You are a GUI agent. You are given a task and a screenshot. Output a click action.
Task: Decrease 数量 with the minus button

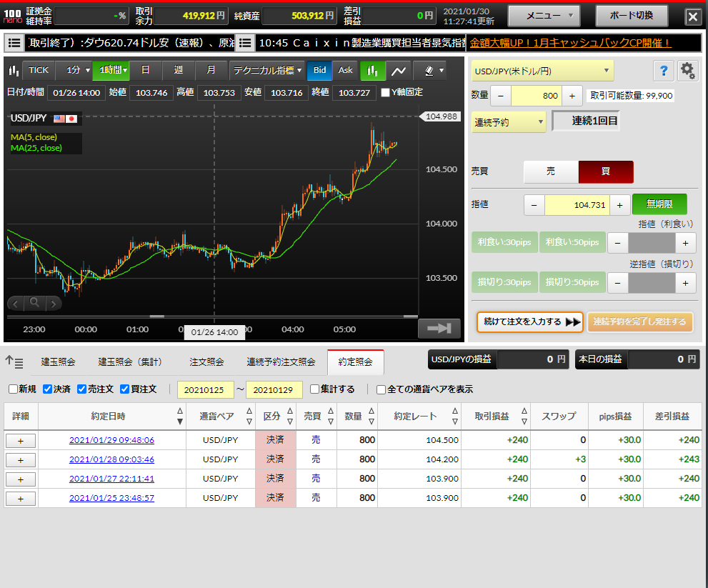pyautogui.click(x=500, y=96)
